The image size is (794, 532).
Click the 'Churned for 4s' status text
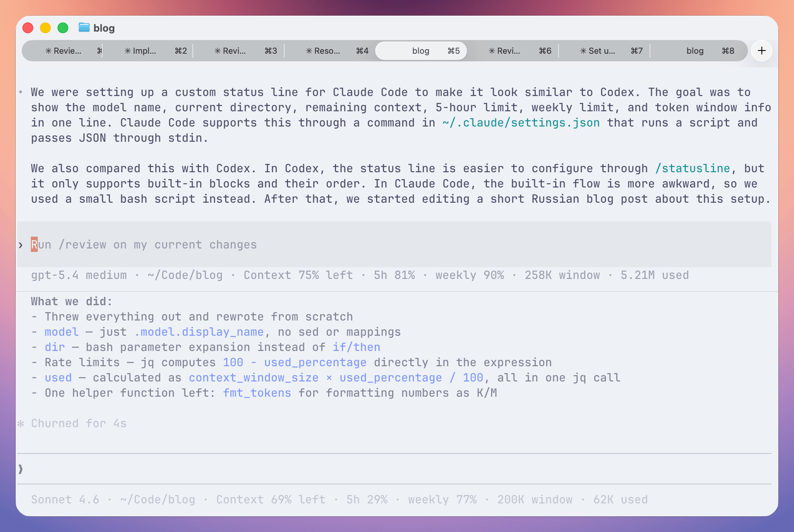point(79,423)
